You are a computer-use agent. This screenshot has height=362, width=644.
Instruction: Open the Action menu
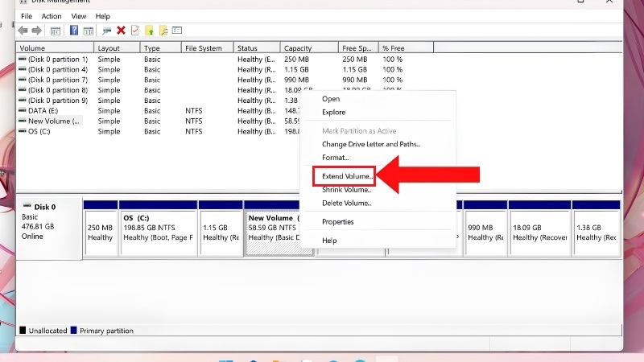coord(52,16)
